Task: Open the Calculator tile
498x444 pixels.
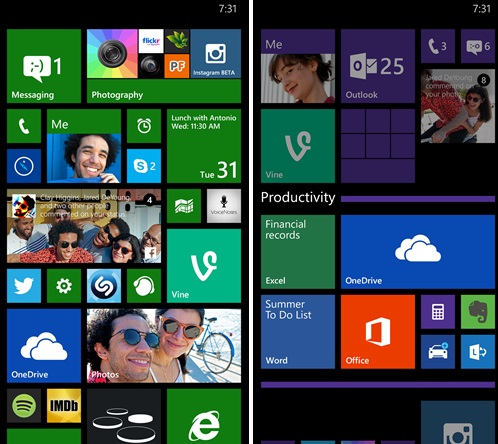Action: pyautogui.click(x=438, y=312)
